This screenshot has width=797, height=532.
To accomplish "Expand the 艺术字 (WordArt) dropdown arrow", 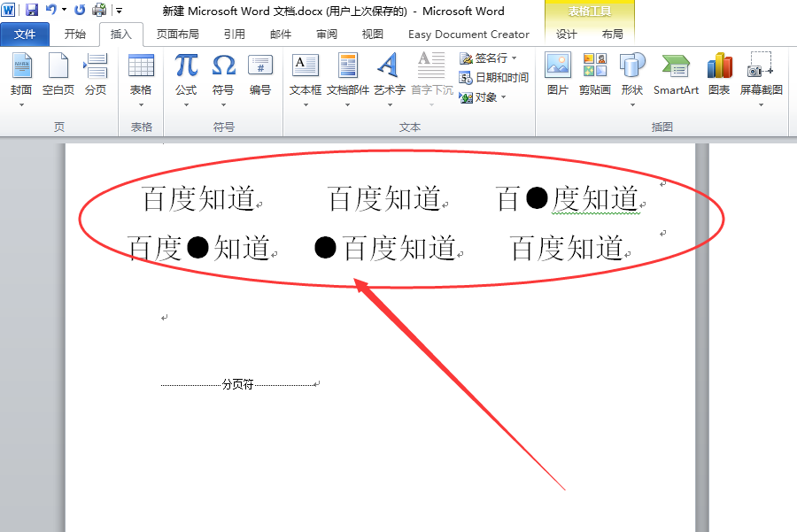I will pyautogui.click(x=390, y=105).
